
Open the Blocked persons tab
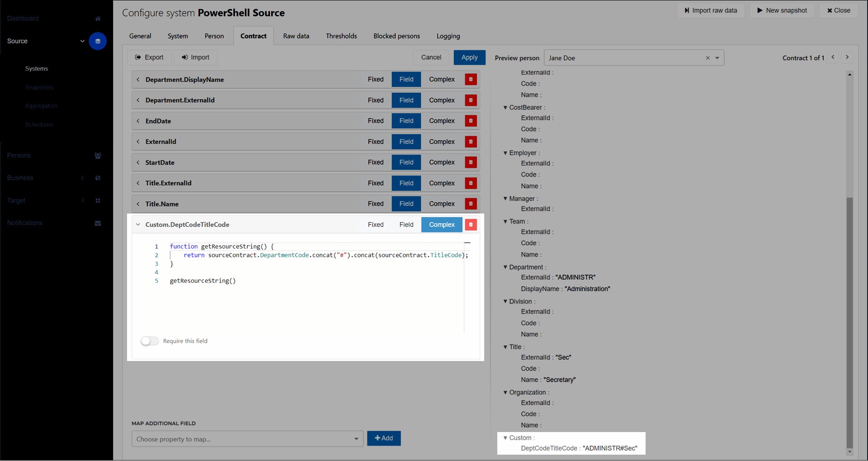point(396,36)
